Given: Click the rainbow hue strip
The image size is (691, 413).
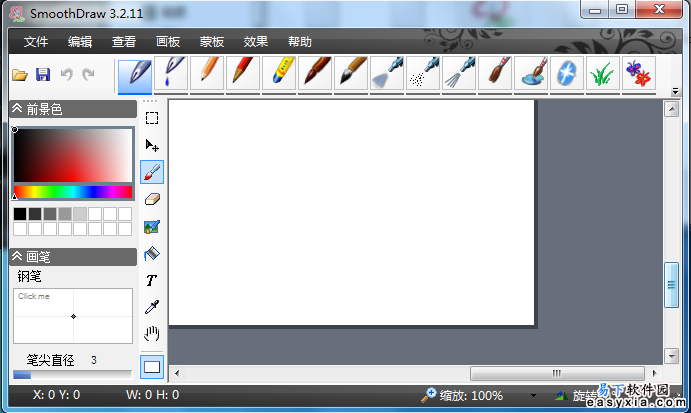Looking at the screenshot, I should [x=73, y=192].
